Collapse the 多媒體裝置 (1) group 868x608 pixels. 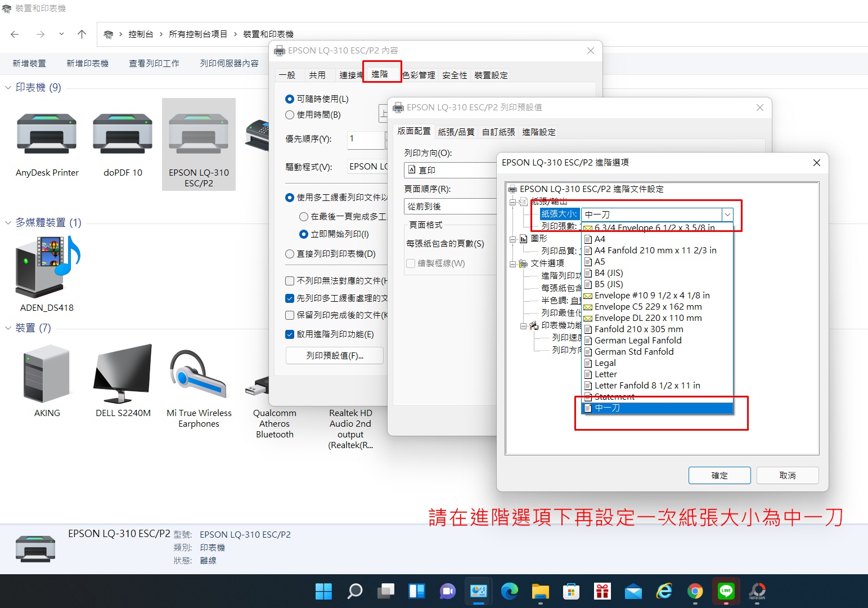coord(8,223)
